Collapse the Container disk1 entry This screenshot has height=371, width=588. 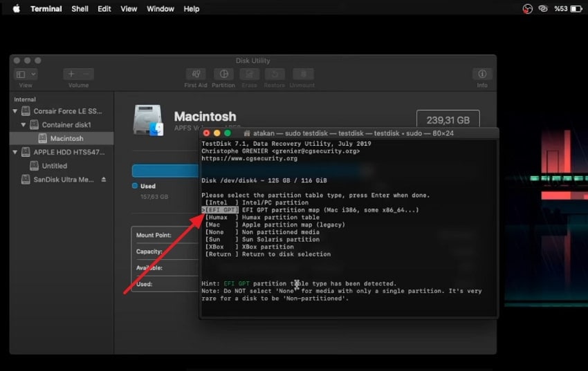pos(24,124)
